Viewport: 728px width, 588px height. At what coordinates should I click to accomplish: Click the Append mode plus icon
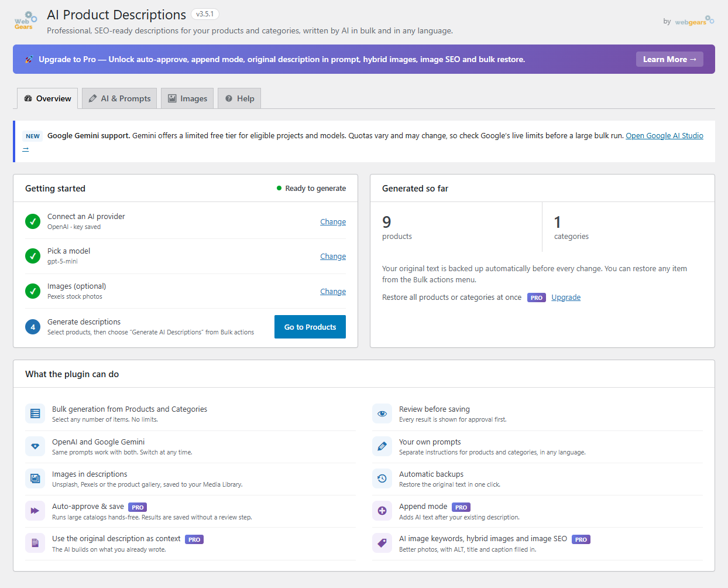(382, 511)
